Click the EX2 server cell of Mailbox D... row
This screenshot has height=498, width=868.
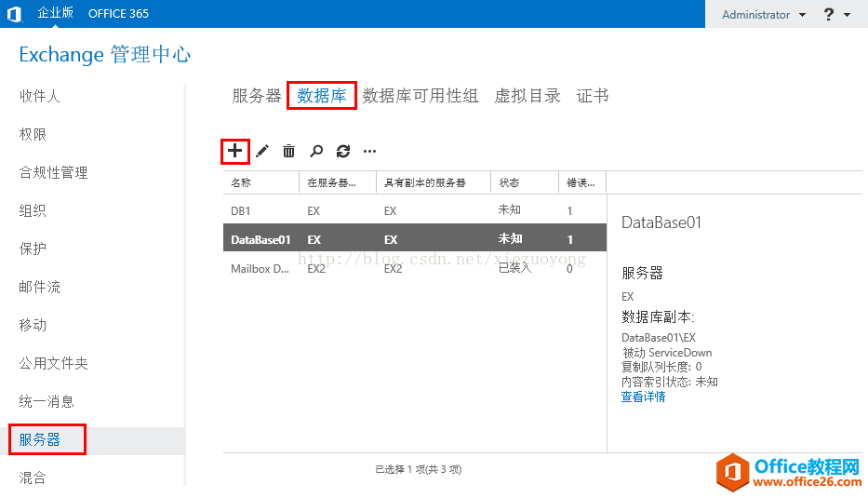pyautogui.click(x=316, y=269)
